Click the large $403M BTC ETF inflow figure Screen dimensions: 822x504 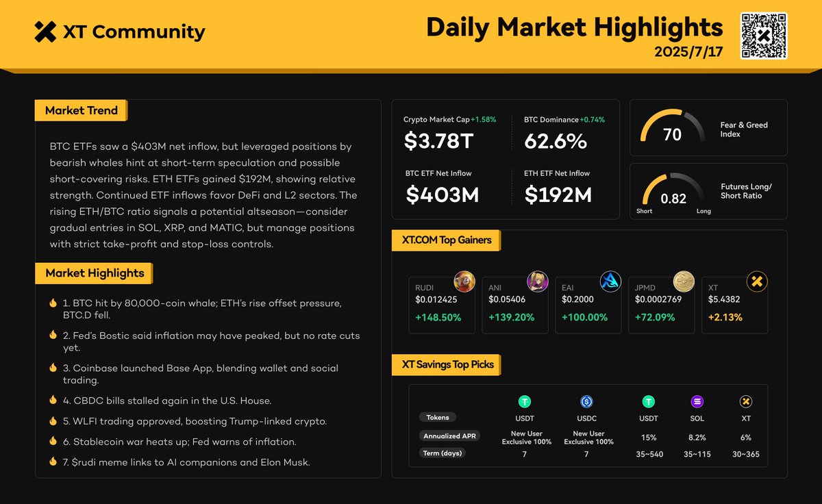pyautogui.click(x=443, y=195)
